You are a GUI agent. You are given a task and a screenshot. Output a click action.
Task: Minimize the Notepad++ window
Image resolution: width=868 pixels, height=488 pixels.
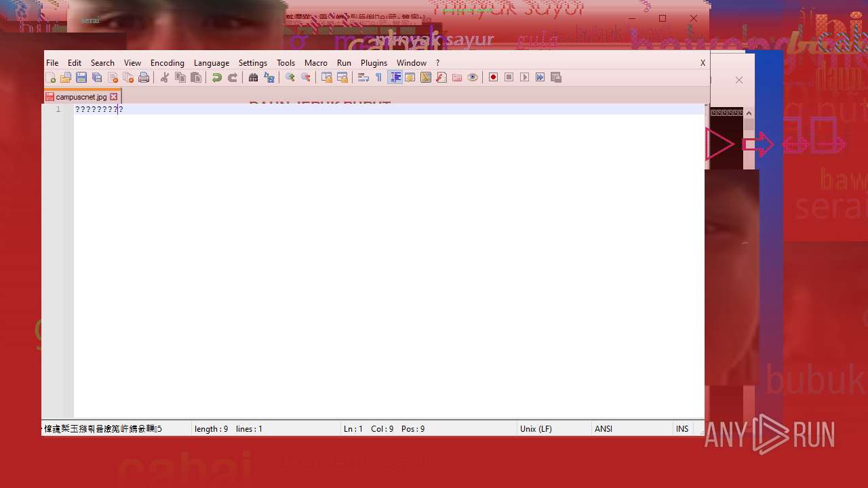(x=632, y=18)
